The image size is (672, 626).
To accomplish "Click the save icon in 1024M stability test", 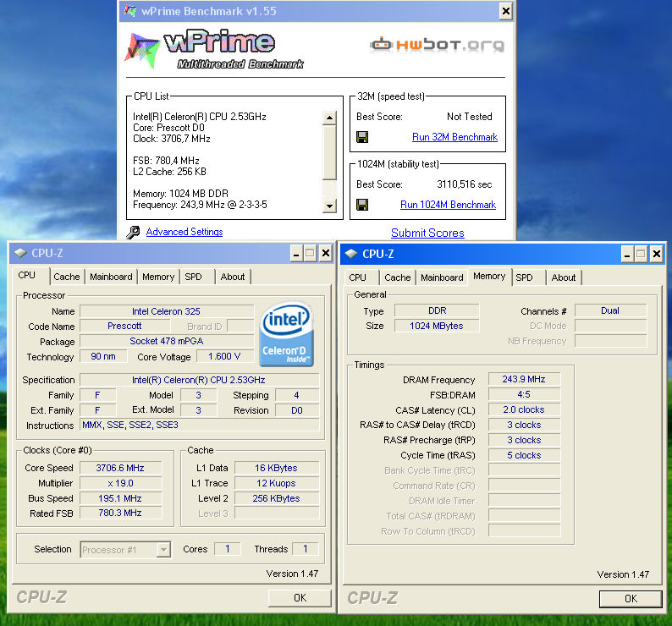I will (362, 205).
